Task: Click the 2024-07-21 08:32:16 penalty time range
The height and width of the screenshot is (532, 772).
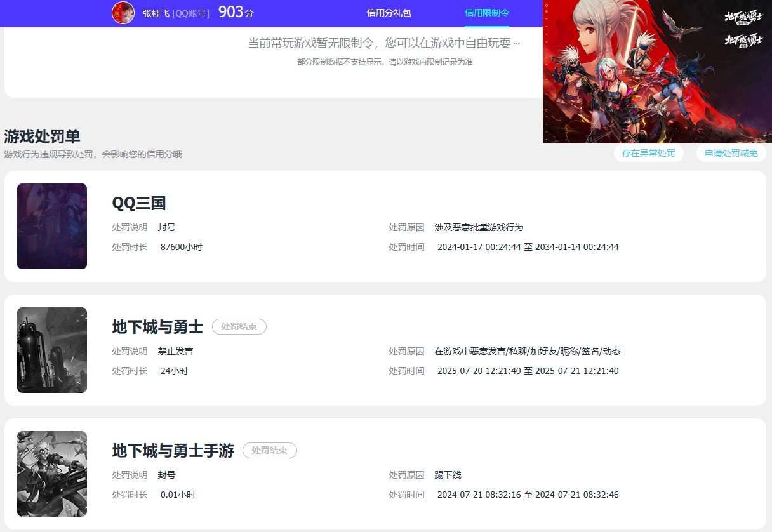Action: point(528,495)
